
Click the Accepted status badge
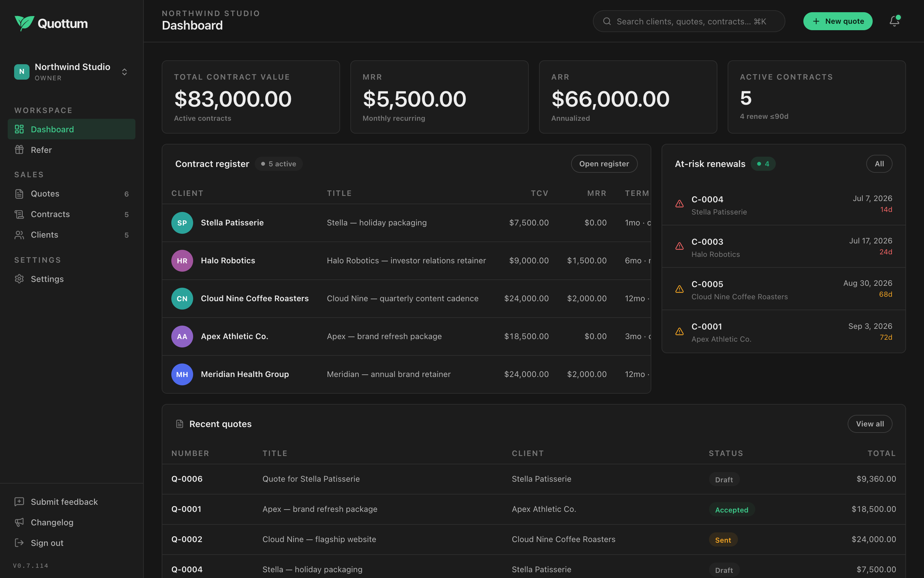point(732,510)
